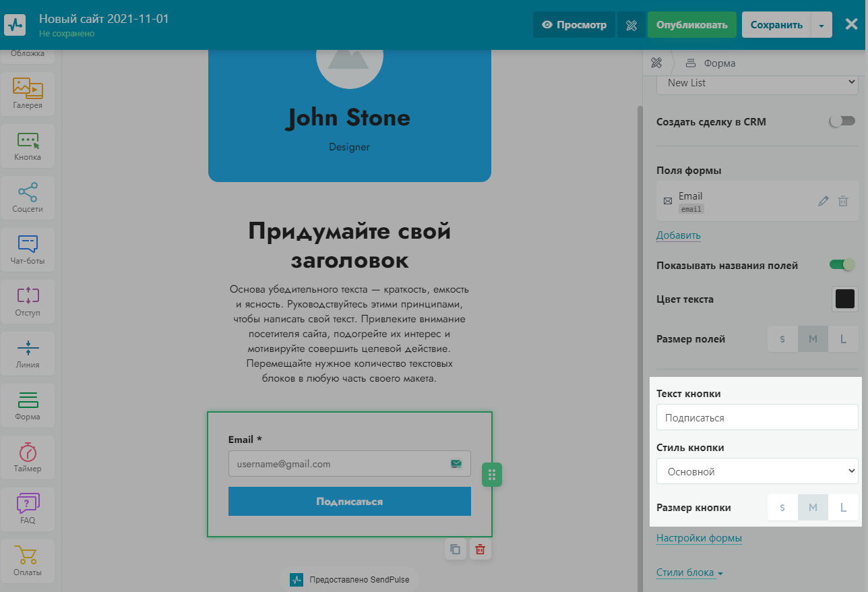Click the SendPulse logo icon
868x592 pixels.
coord(15,25)
